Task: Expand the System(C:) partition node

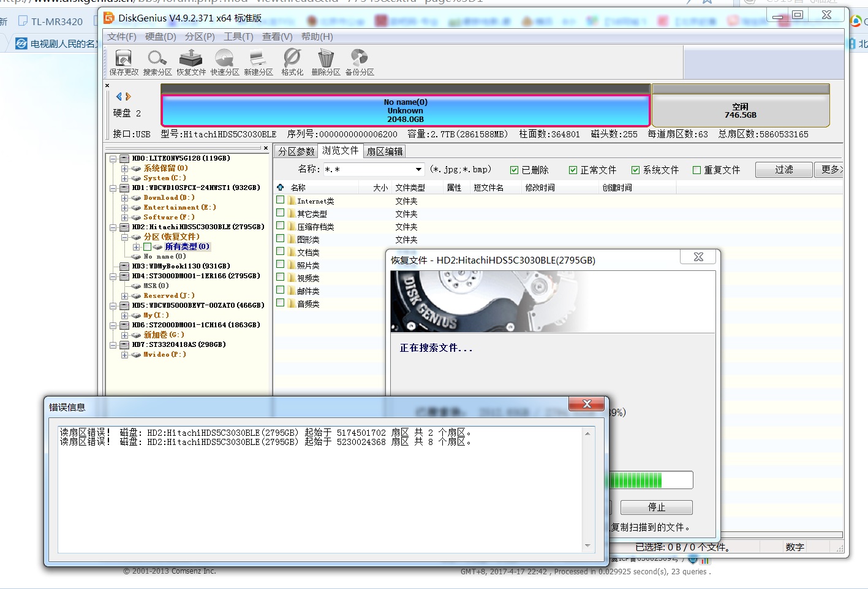Action: point(124,178)
